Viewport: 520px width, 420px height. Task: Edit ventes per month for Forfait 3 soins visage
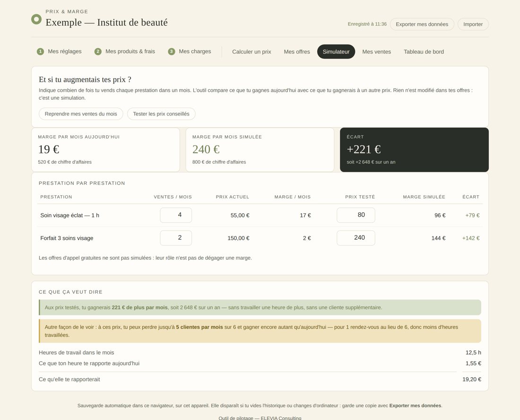(x=176, y=238)
